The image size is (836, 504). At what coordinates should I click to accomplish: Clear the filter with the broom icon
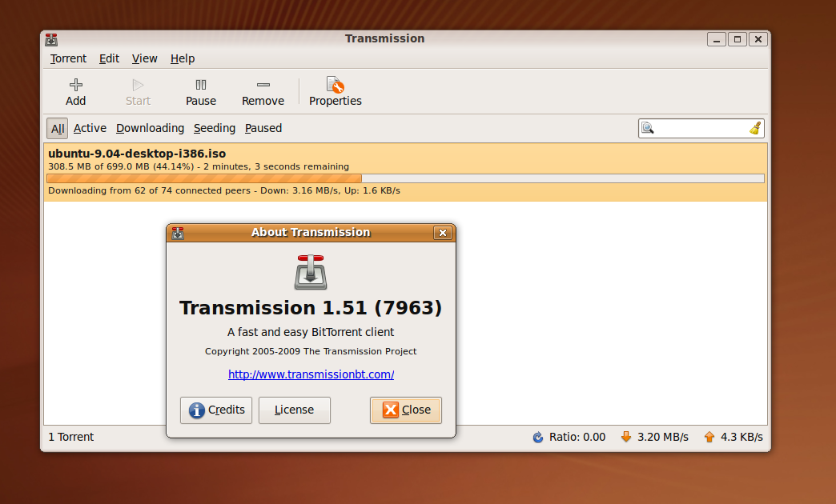755,128
